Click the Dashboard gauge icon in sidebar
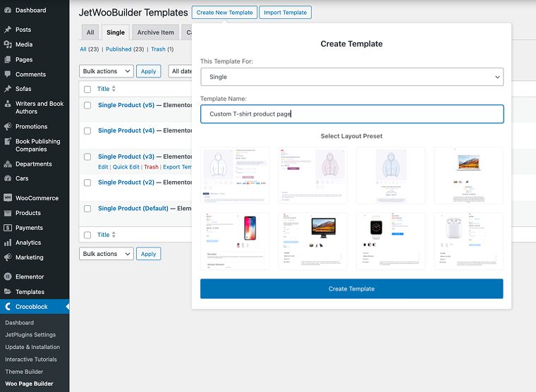This screenshot has height=392, width=536. click(8, 11)
